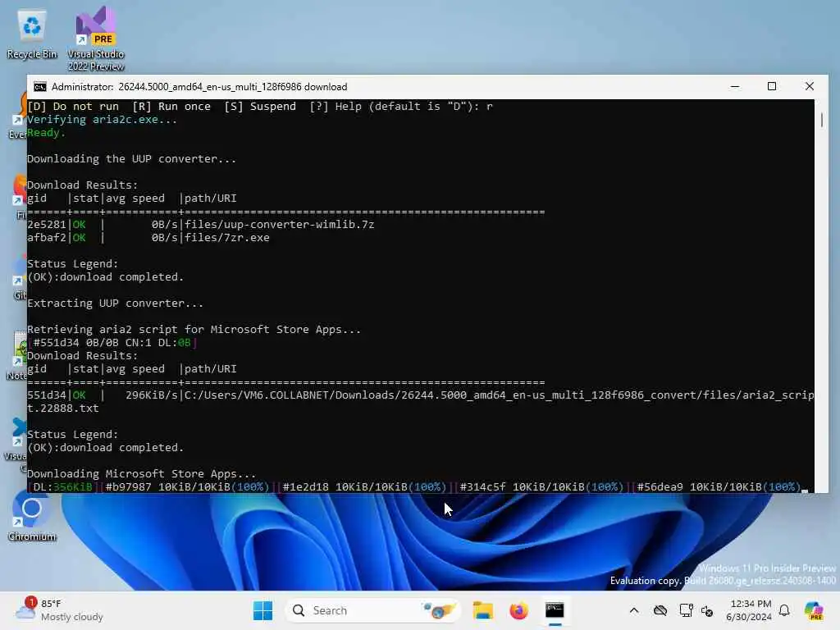Click the '#1e2d18 10KiB/10KiB(100%)' progress entry
Image resolution: width=840 pixels, height=630 pixels.
click(x=364, y=487)
